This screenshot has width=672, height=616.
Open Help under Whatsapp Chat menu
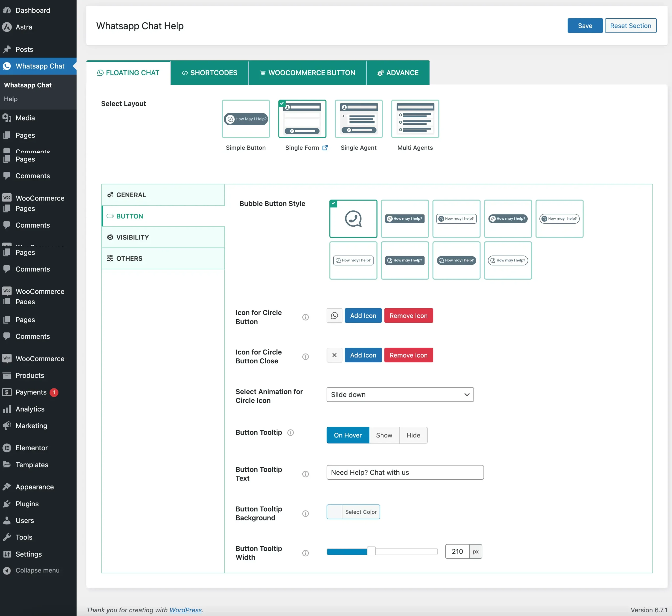point(11,99)
